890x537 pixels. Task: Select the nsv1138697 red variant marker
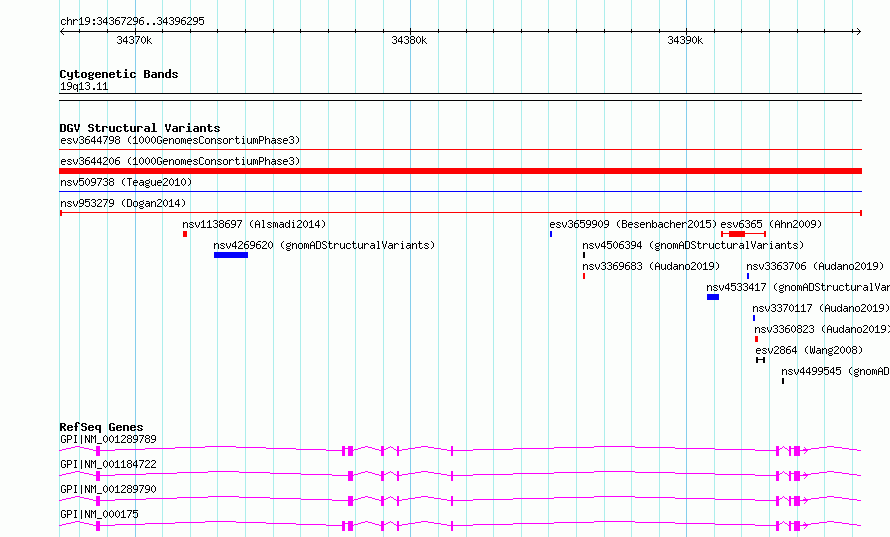click(185, 234)
